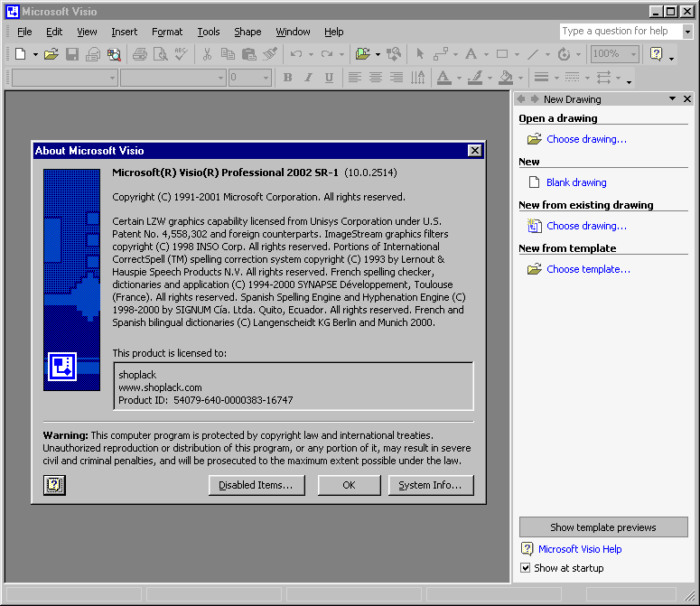Open the Fill Color dropdown arrow
This screenshot has width=700, height=606.
pos(521,78)
